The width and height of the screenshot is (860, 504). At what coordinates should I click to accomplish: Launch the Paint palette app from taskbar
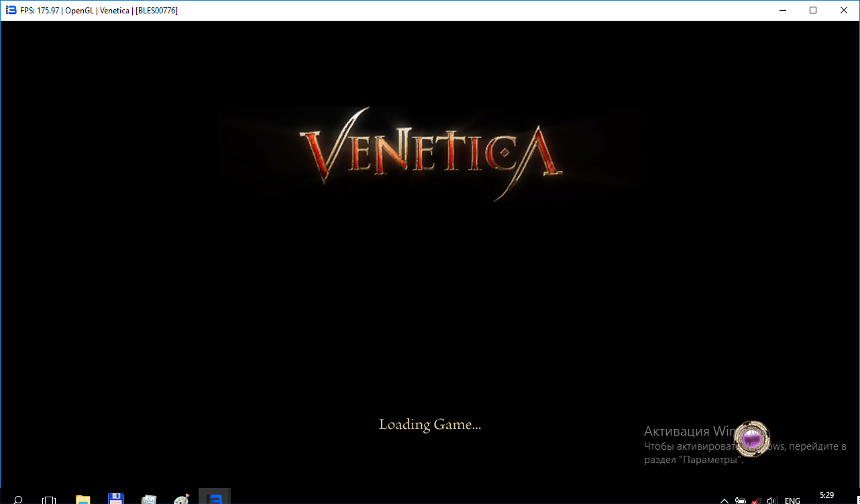181,499
